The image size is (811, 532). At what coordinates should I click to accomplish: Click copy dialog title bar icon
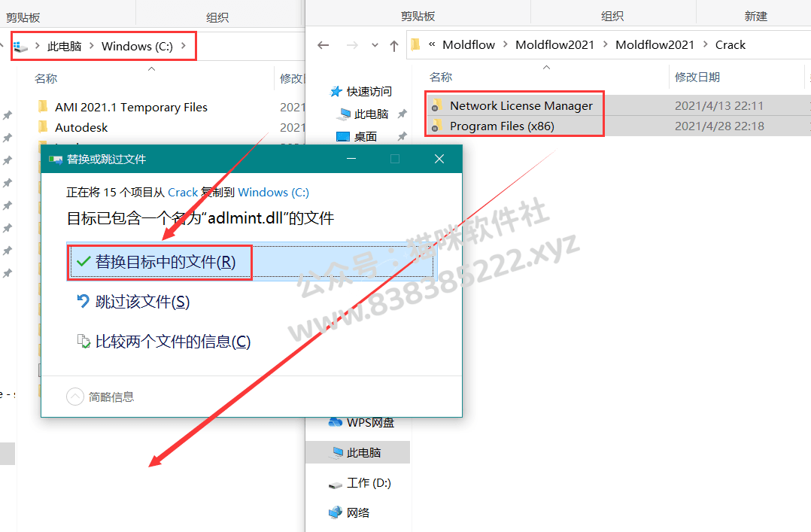click(56, 160)
